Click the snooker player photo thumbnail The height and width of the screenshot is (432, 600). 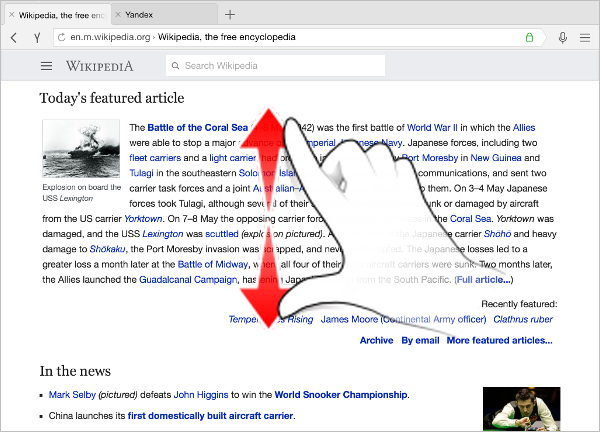(x=522, y=409)
